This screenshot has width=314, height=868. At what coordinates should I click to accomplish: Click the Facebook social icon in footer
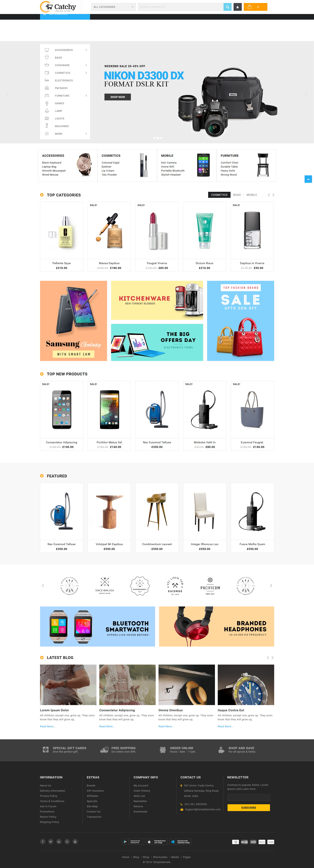pos(43,841)
